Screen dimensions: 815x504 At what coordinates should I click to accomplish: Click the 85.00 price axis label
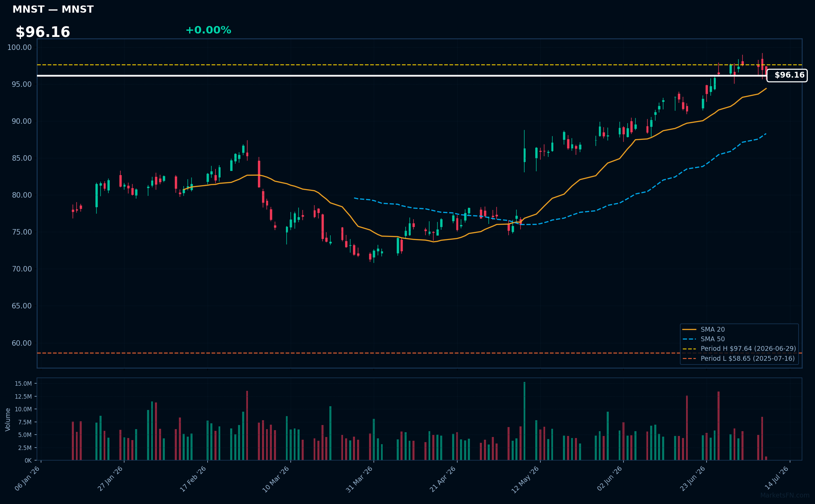click(x=22, y=158)
